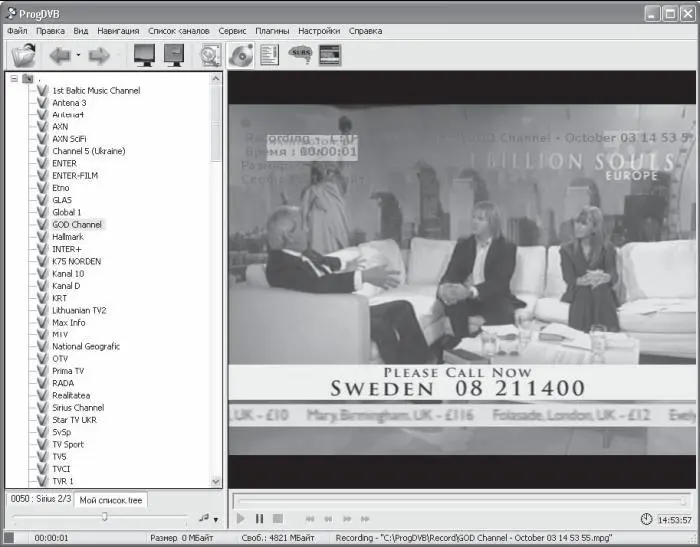Screen dimensions: 700x547
Task: Select the Hallmark channel
Action: coord(70,237)
